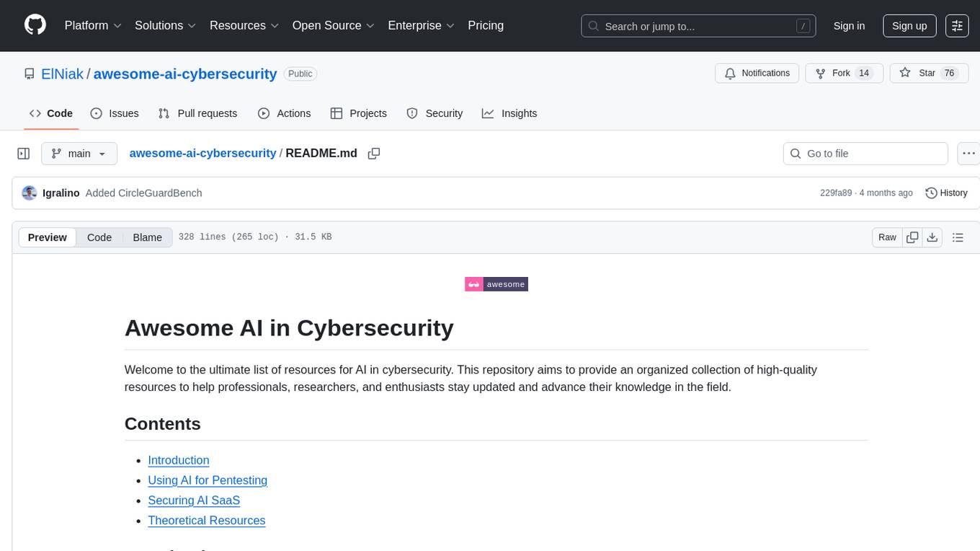Image resolution: width=980 pixels, height=551 pixels.
Task: Expand the Resources menu
Action: [244, 25]
